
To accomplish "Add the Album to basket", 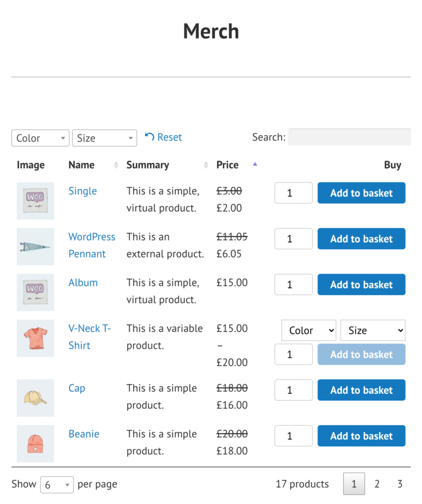I will [361, 285].
